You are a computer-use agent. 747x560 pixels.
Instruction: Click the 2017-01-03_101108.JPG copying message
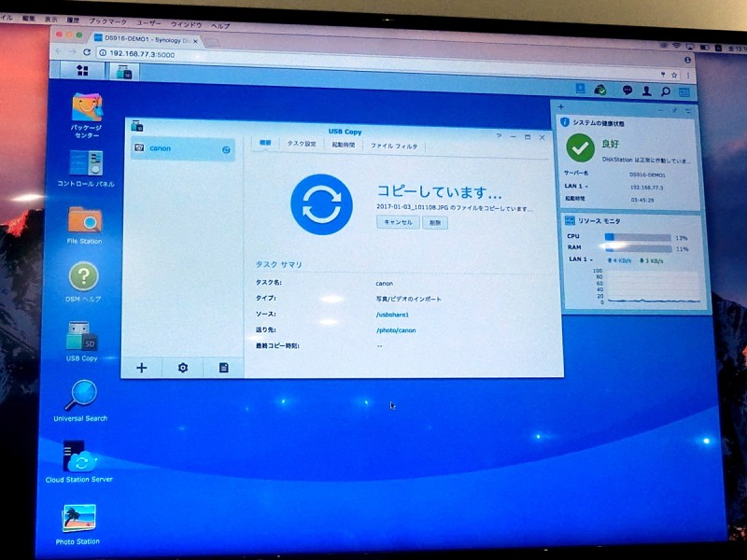(x=455, y=208)
